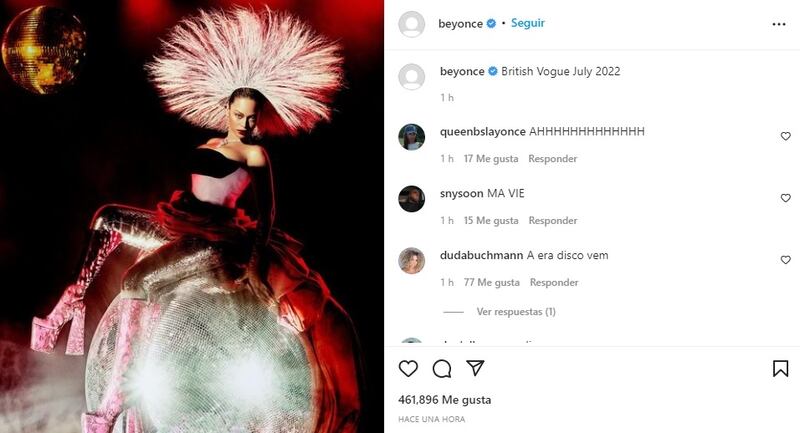The image size is (800, 433).
Task: Open snysoon's profile picture
Action: point(411,198)
